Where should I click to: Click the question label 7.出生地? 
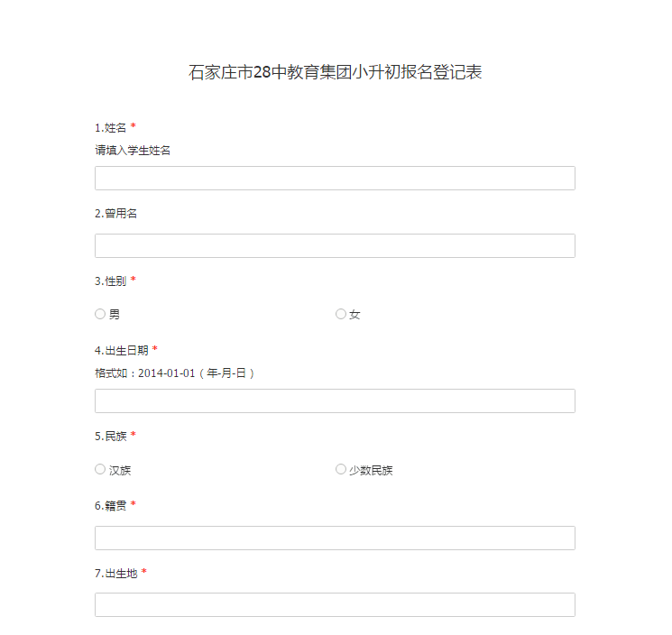116,574
